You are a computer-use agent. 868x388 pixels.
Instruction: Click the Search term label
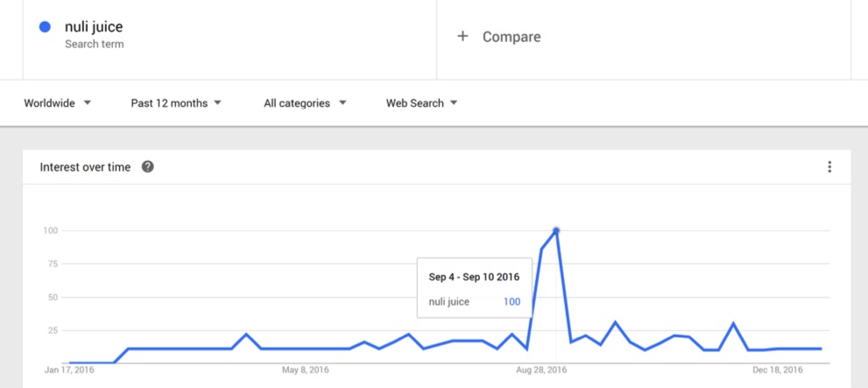[x=94, y=45]
